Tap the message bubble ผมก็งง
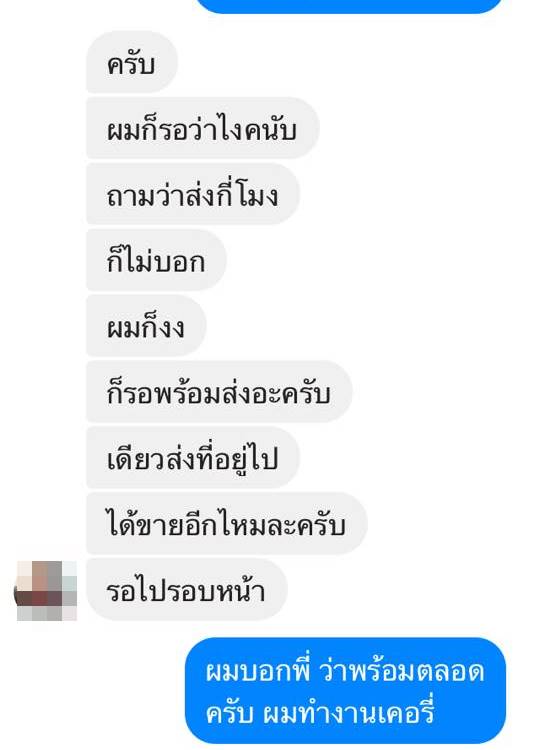 tap(146, 326)
